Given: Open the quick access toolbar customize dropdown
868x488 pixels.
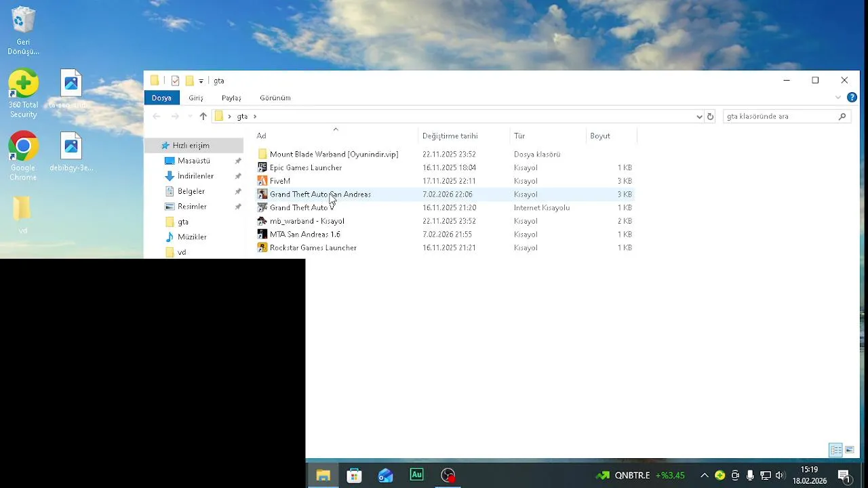Looking at the screenshot, I should tap(201, 81).
